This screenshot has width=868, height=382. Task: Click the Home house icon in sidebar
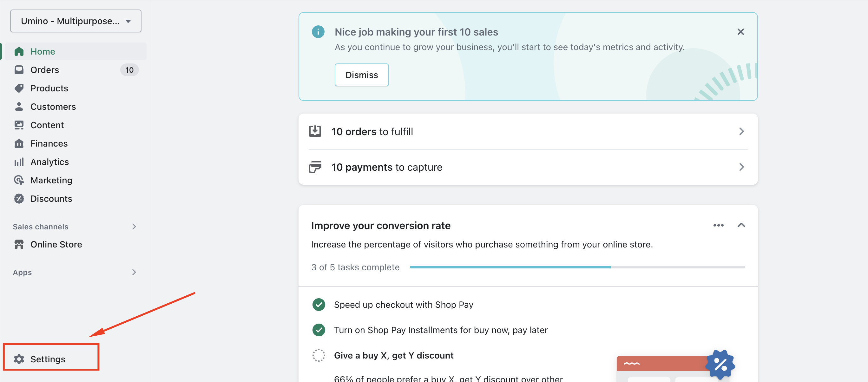click(x=19, y=51)
